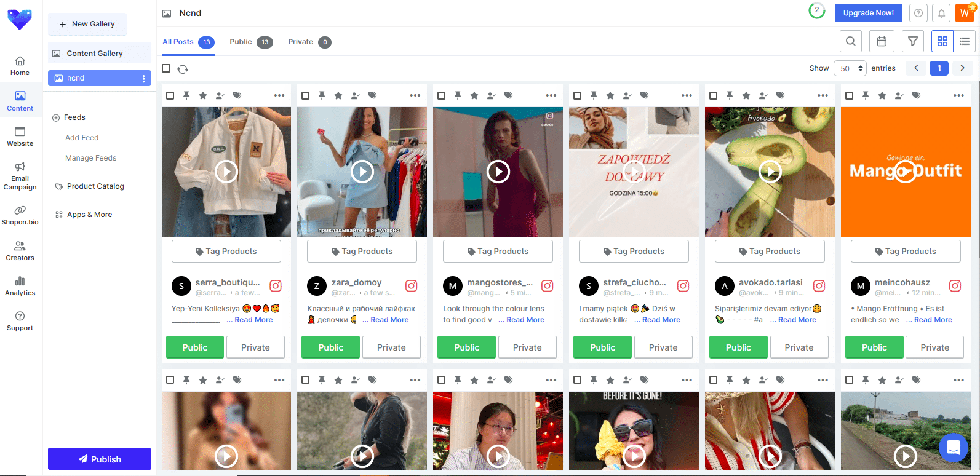Select the avokado.tarlasi post checkbox

tap(713, 95)
